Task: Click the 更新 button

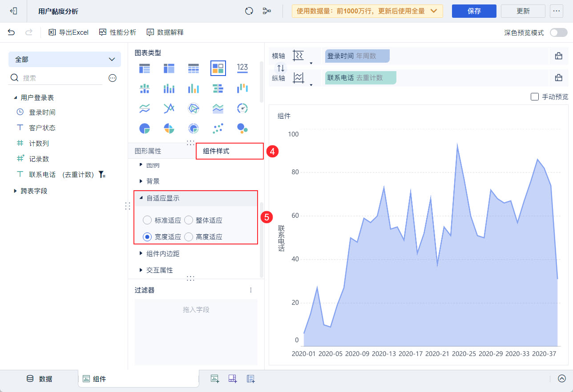Action: pyautogui.click(x=523, y=11)
